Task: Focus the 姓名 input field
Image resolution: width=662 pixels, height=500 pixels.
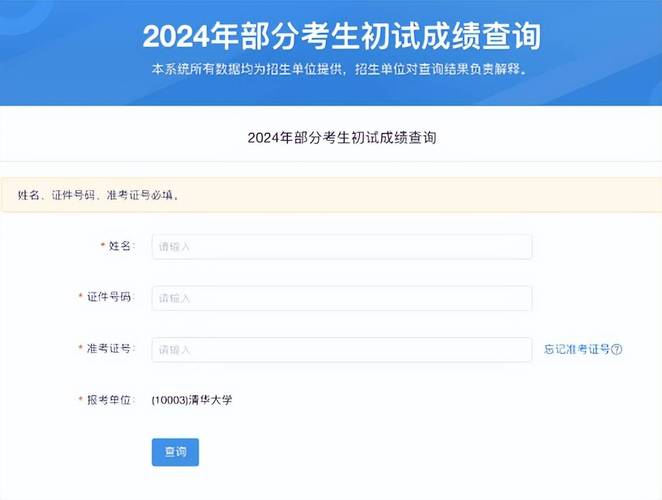Action: (342, 247)
